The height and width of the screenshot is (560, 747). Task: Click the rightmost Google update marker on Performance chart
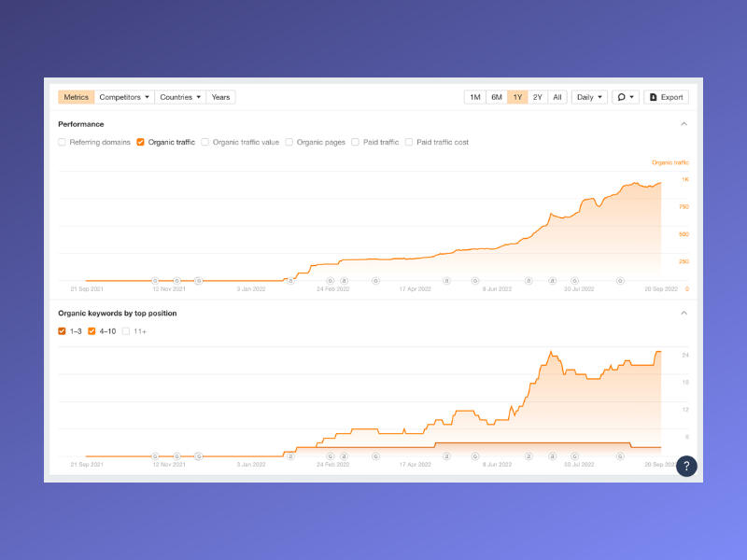point(620,280)
